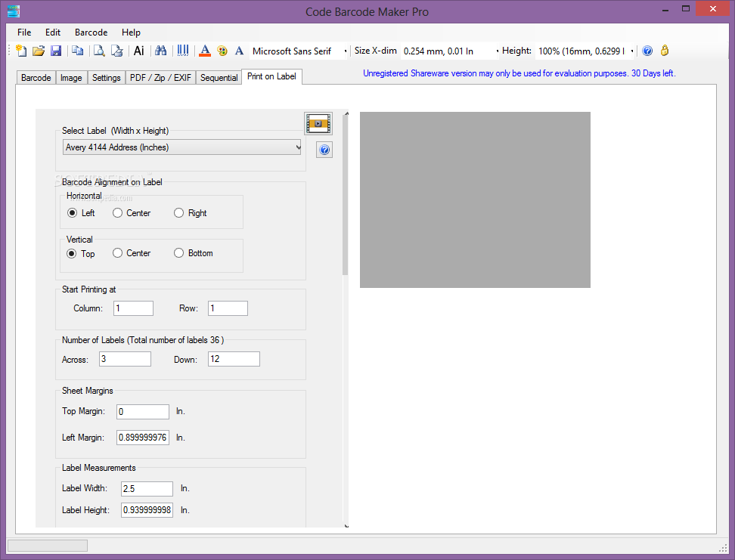Copy barcode to clipboard
The height and width of the screenshot is (560, 735).
(78, 51)
